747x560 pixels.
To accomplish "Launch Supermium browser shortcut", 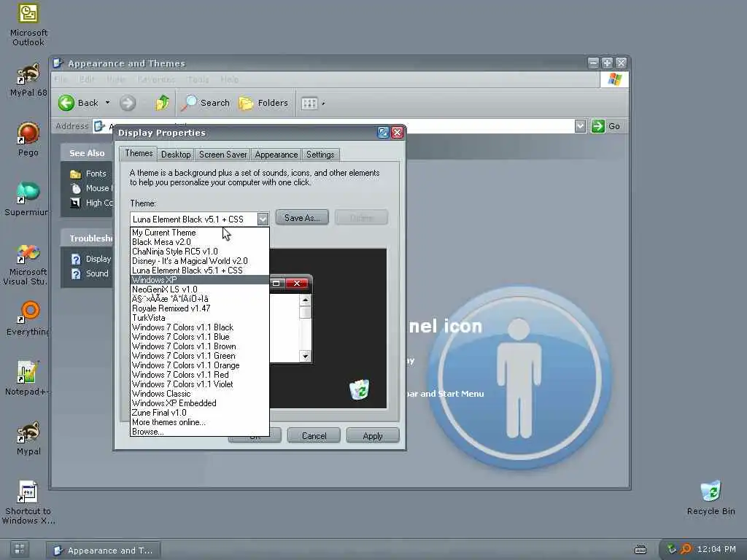I will coord(27,198).
